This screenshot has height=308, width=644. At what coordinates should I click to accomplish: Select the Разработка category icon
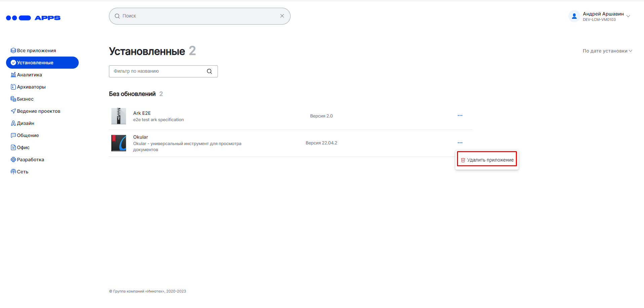pos(13,160)
